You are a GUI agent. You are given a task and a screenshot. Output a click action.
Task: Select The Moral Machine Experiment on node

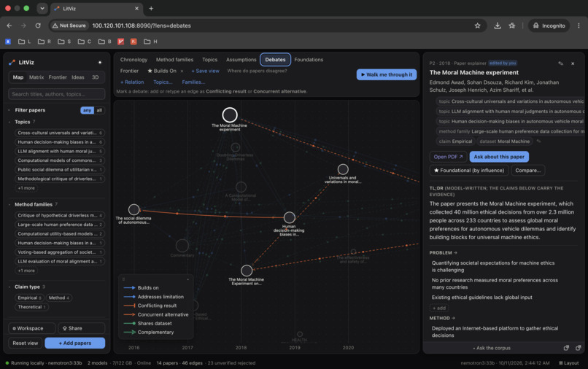click(247, 271)
